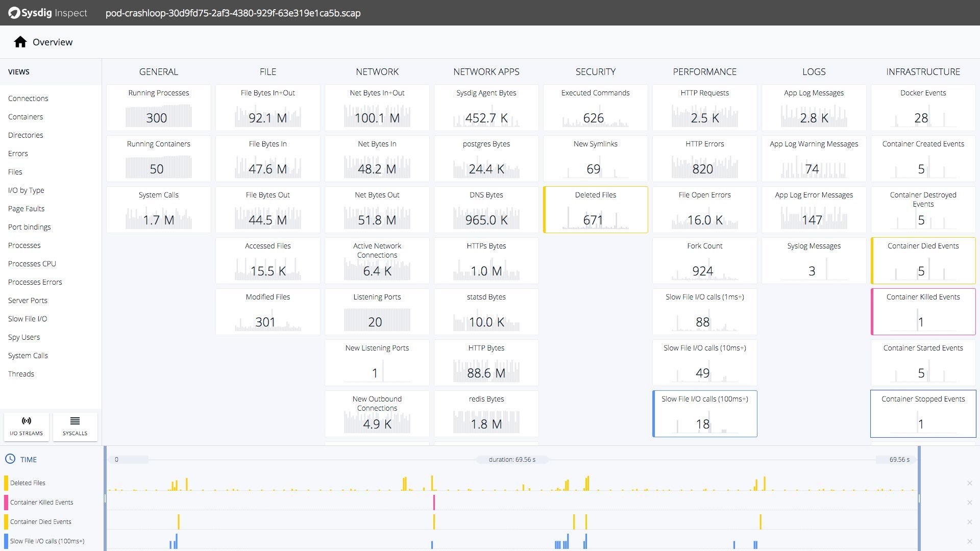This screenshot has width=980, height=551.
Task: Open the Server Ports view
Action: point(28,300)
